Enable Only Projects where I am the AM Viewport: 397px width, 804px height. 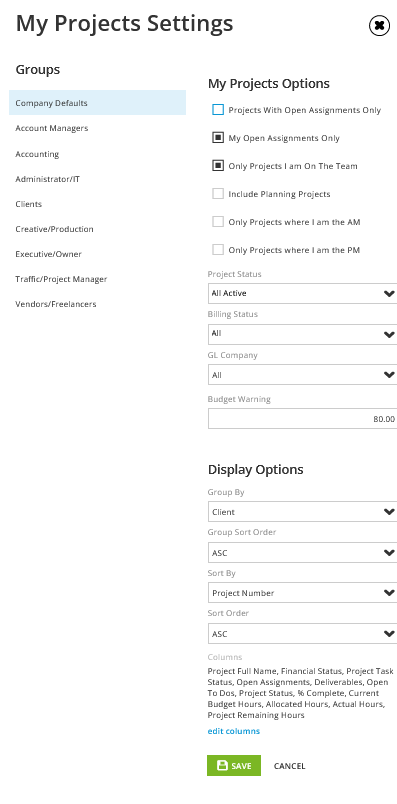click(x=218, y=222)
